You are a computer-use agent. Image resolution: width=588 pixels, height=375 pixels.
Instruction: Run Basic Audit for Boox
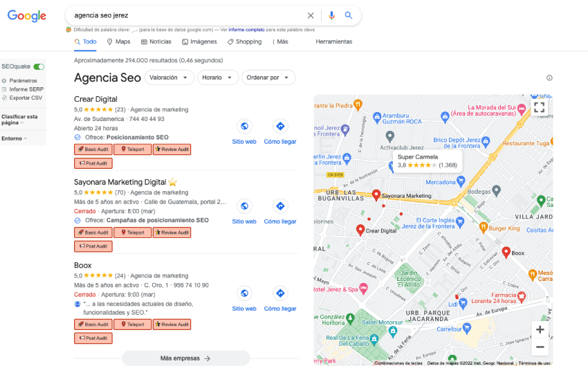pyautogui.click(x=93, y=324)
